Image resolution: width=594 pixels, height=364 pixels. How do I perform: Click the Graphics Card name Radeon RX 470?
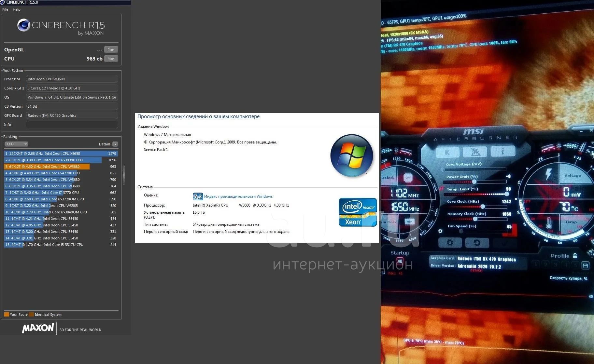487,259
